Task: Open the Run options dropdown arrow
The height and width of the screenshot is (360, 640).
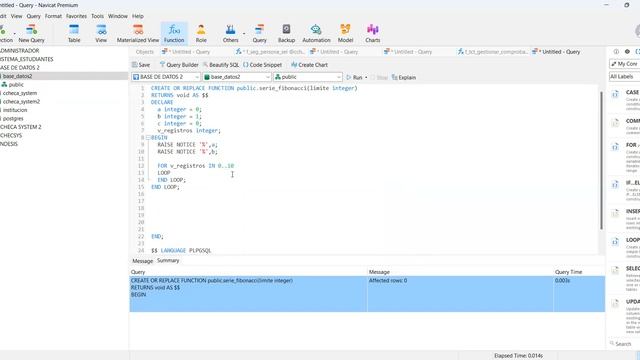Action: [366, 77]
